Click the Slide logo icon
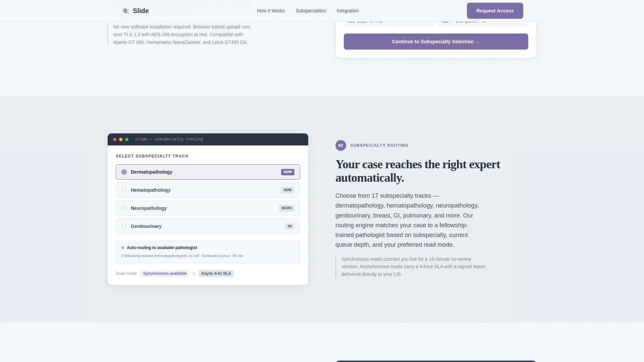This screenshot has height=362, width=644. [125, 11]
